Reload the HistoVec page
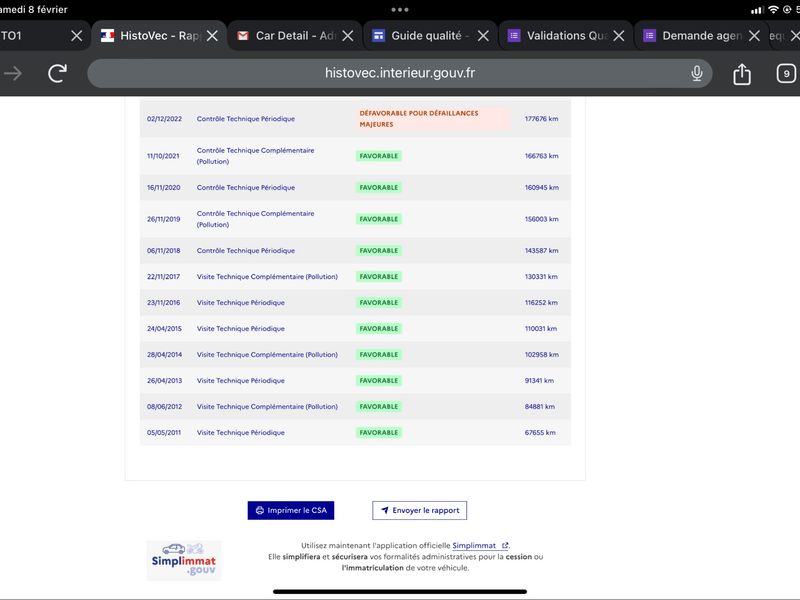 57,73
